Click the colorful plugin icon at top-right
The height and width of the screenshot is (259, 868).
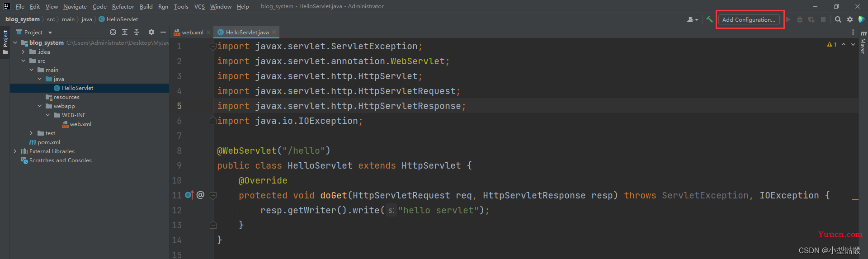click(861, 19)
